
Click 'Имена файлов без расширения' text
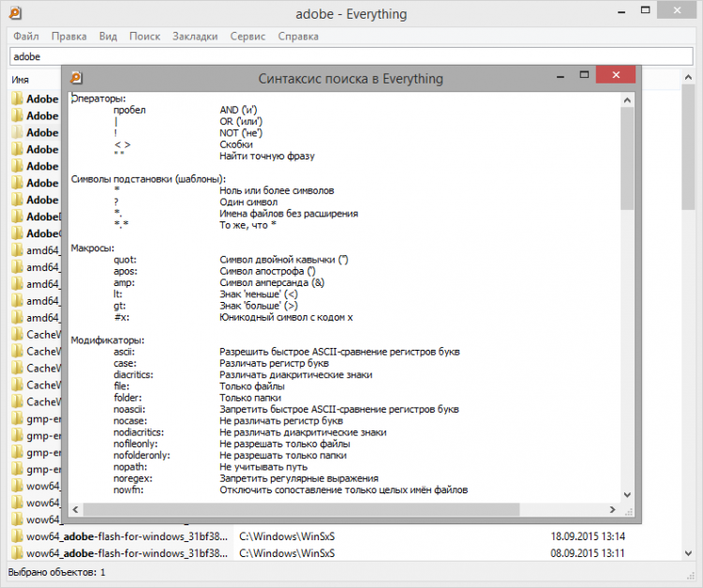289,214
